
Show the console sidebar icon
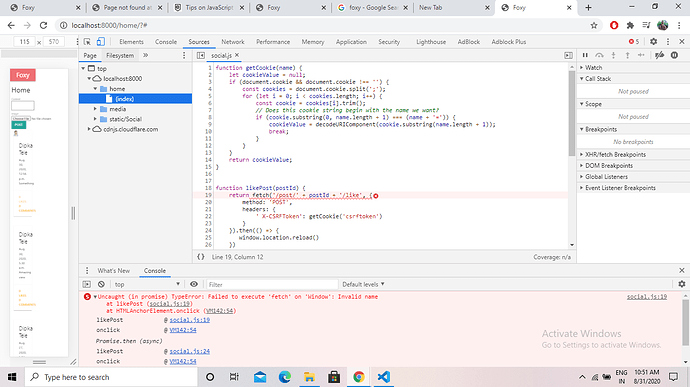coord(87,284)
